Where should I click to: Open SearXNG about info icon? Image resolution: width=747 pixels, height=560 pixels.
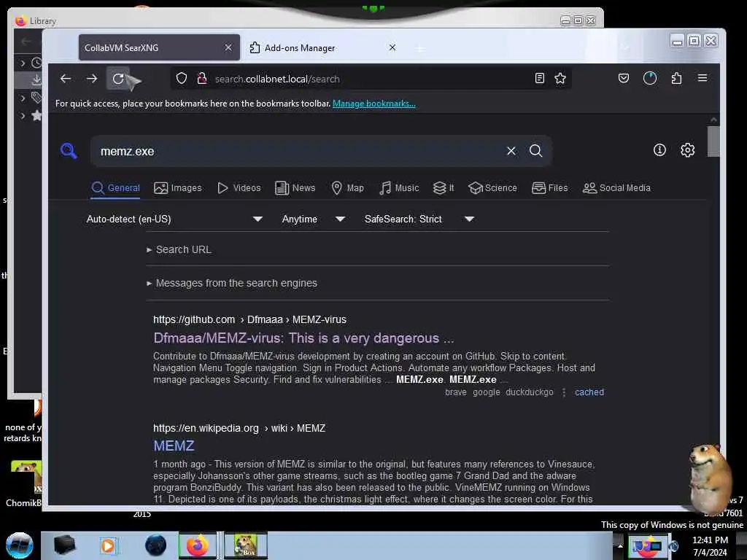(659, 150)
